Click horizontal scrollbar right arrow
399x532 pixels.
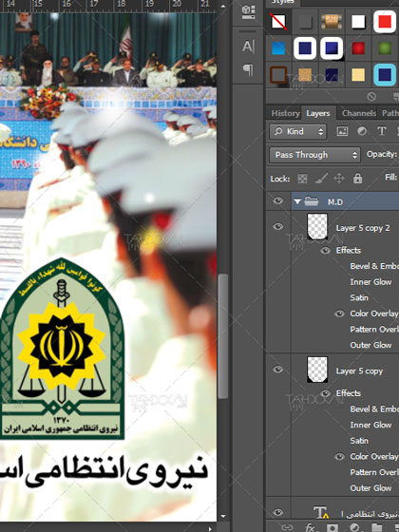[x=210, y=528]
